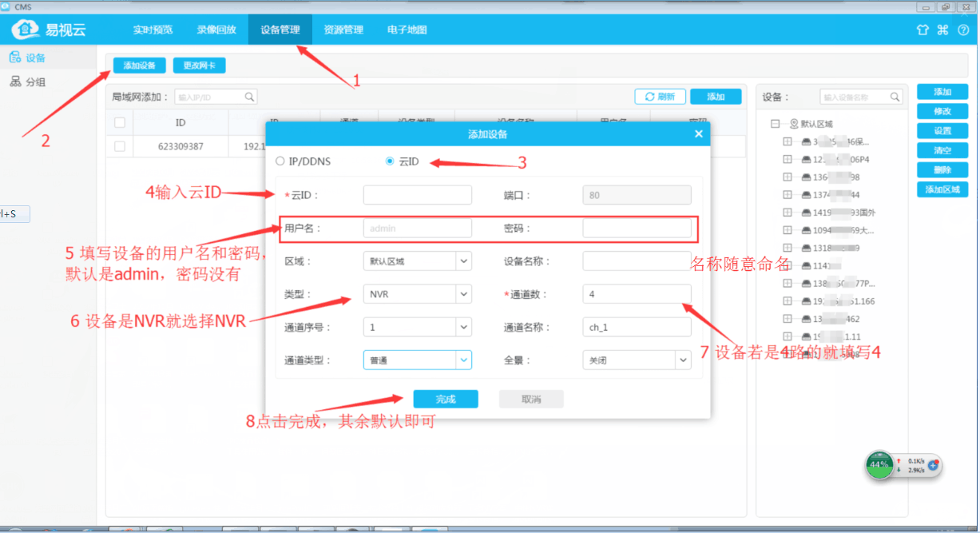The height and width of the screenshot is (533, 980).
Task: Select the 默认区域 tree root label
Action: (817, 124)
